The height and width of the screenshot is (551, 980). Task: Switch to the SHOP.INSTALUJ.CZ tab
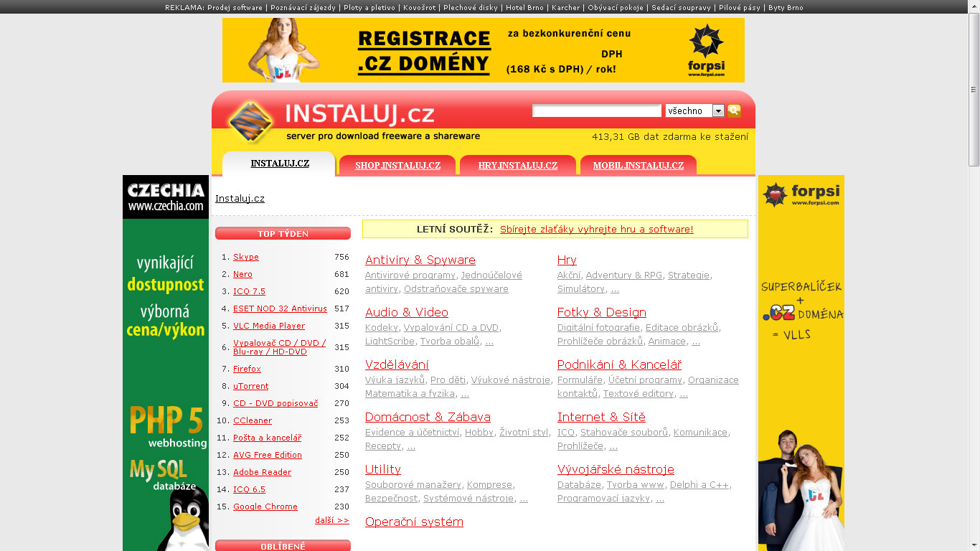click(397, 166)
